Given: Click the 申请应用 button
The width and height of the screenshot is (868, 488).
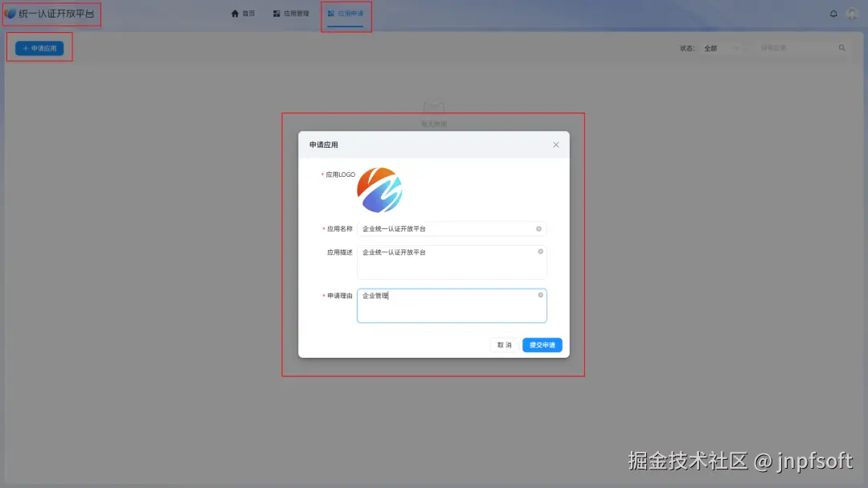Looking at the screenshot, I should pos(39,48).
